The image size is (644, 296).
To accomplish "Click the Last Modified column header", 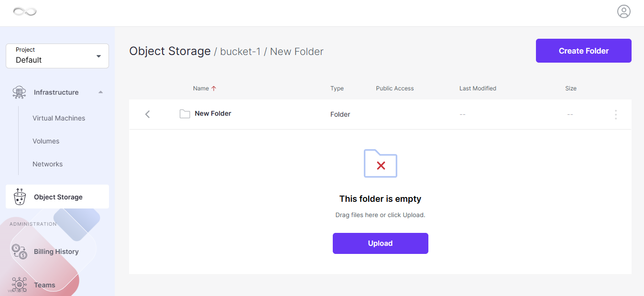I will (478, 88).
